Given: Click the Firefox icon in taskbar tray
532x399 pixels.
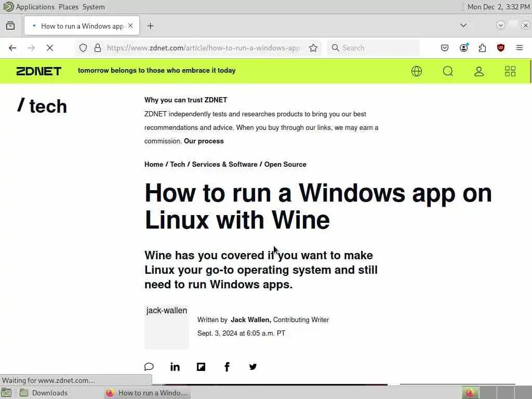Looking at the screenshot, I should [470, 393].
